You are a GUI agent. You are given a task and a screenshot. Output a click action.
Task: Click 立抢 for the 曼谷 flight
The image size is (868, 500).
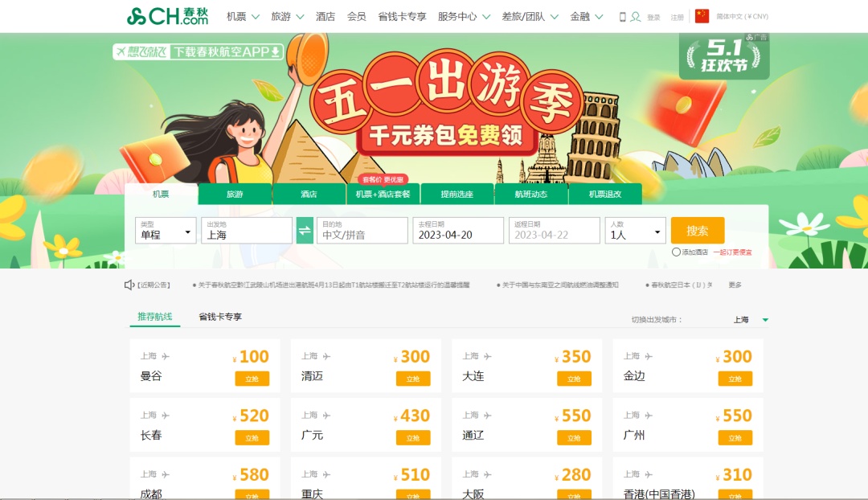coord(252,379)
